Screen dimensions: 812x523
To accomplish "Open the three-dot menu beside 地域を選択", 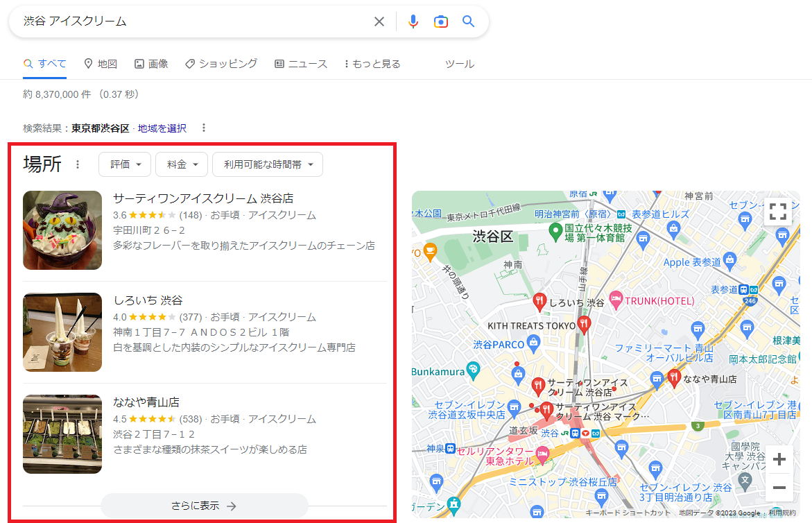I will pos(203,128).
